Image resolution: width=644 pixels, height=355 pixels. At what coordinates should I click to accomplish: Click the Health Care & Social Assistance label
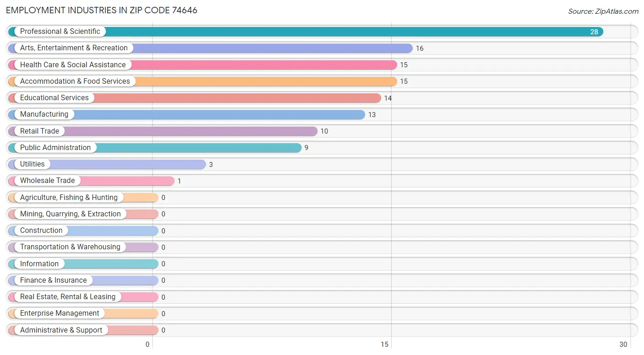click(73, 65)
